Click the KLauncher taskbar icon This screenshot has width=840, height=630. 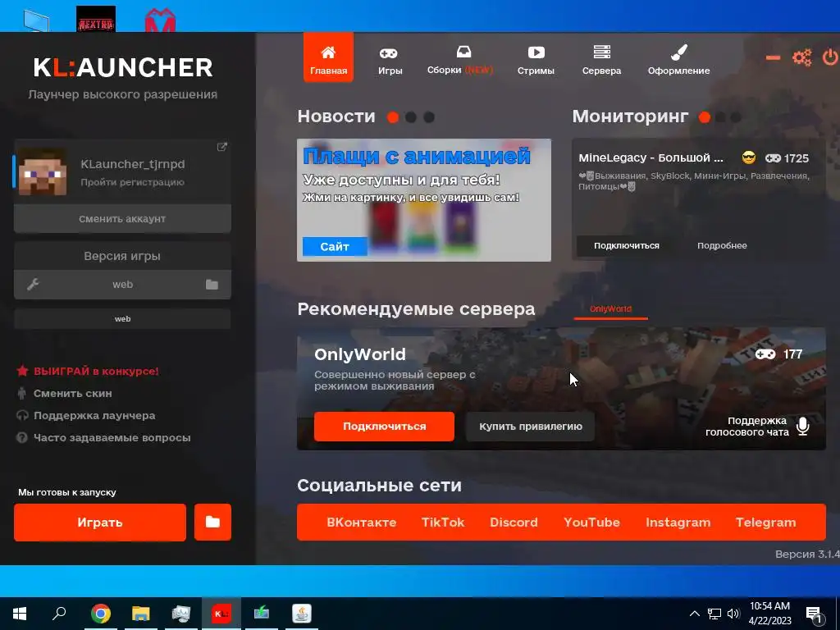221,614
